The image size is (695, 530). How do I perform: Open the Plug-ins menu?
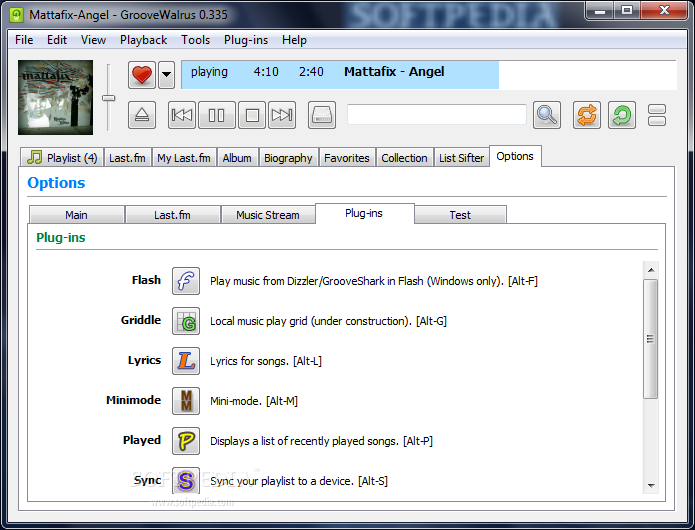coord(246,40)
